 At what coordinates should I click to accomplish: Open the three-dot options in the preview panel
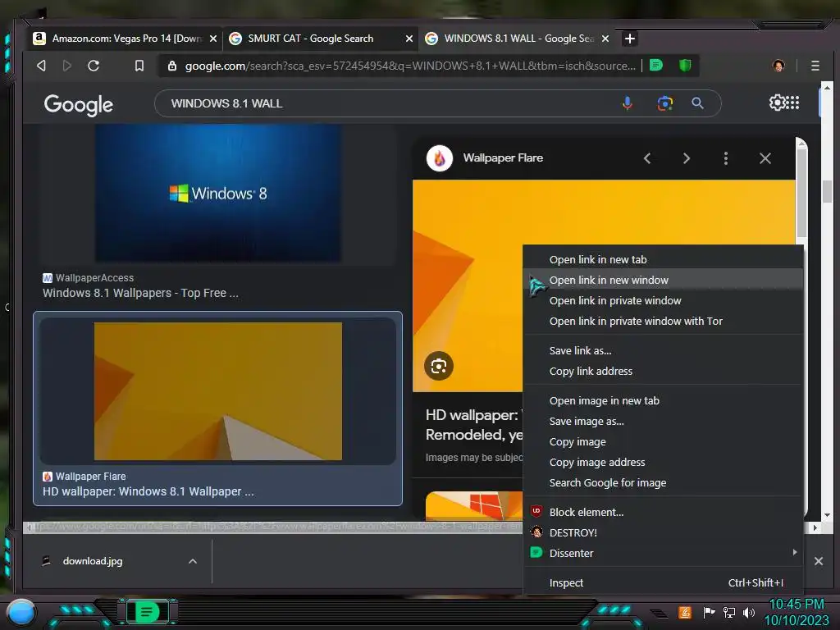coord(726,158)
